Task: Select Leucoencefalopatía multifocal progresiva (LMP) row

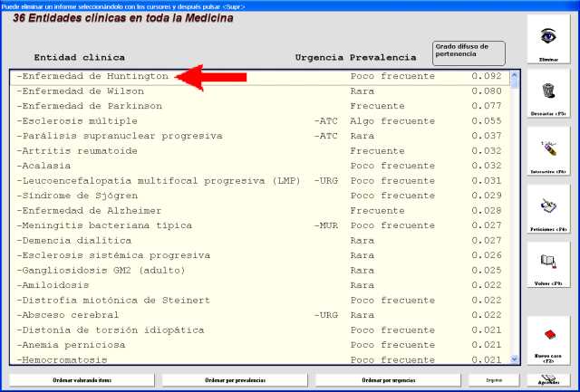Action: pos(260,181)
